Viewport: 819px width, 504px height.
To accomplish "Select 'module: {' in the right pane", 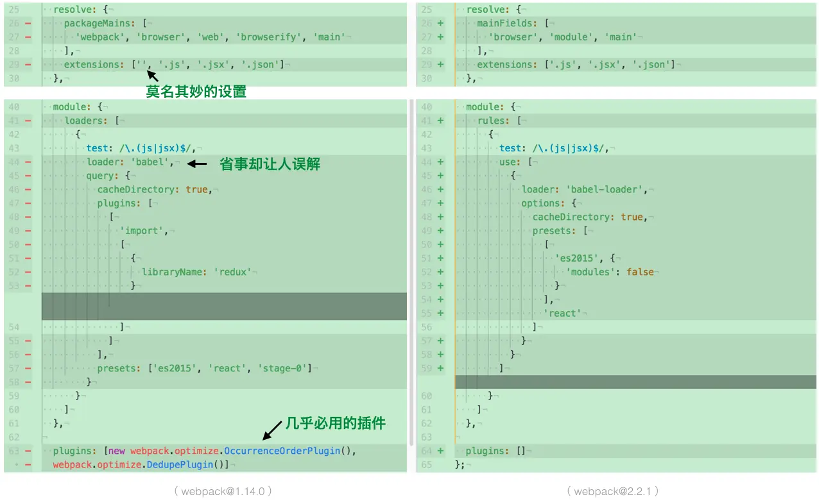I will (490, 106).
